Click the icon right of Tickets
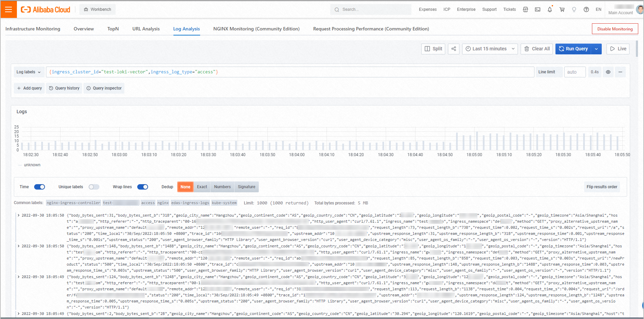The height and width of the screenshot is (319, 644). pos(525,9)
